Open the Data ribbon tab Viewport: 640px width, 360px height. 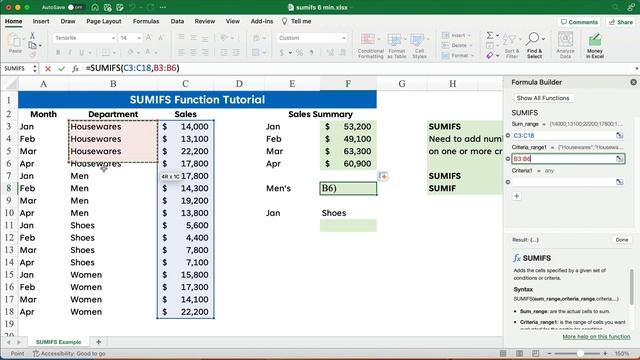177,21
